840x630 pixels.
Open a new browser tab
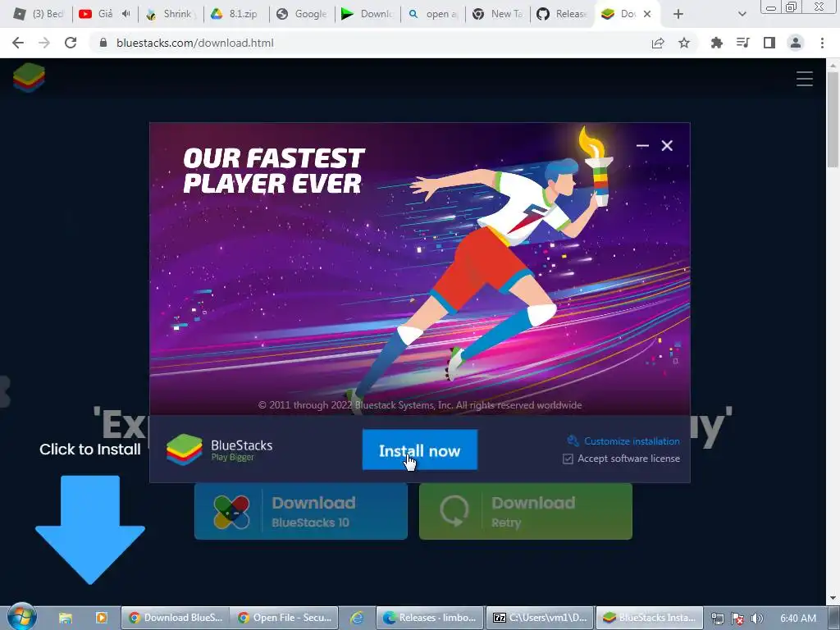tap(678, 14)
